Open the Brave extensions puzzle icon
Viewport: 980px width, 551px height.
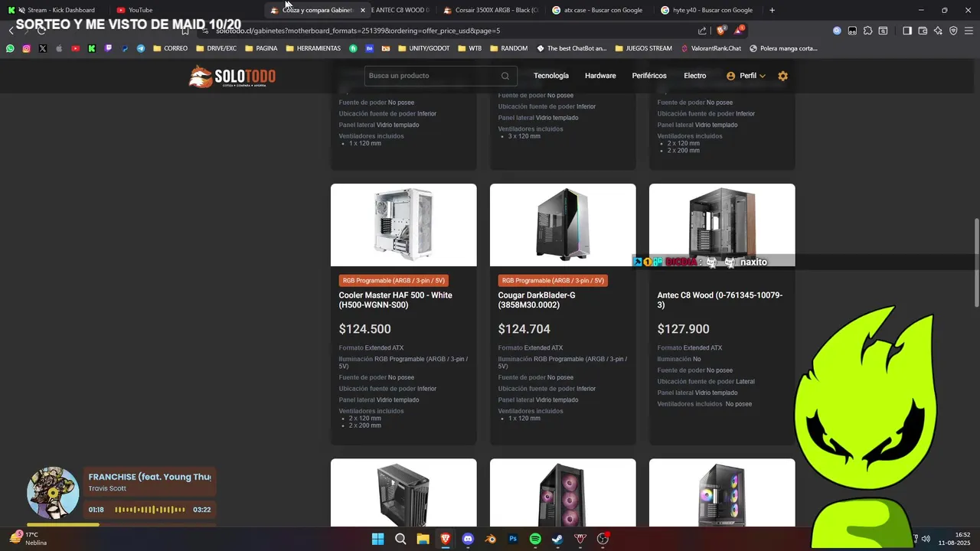pos(867,31)
